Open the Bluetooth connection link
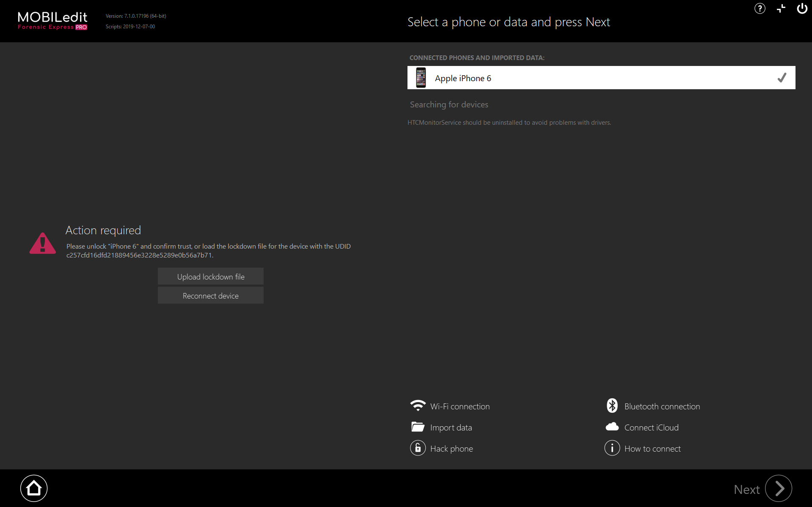Screen dimensions: 812x507 [x=662, y=406]
